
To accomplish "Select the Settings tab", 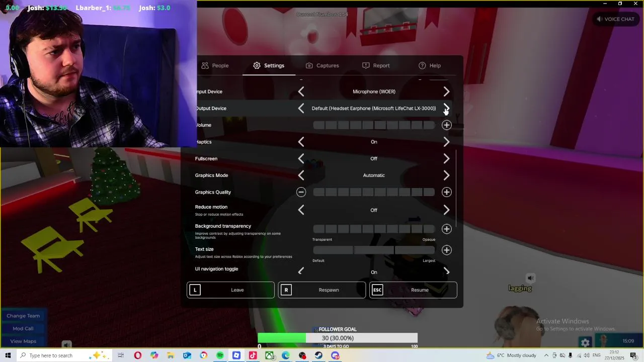I will [269, 65].
